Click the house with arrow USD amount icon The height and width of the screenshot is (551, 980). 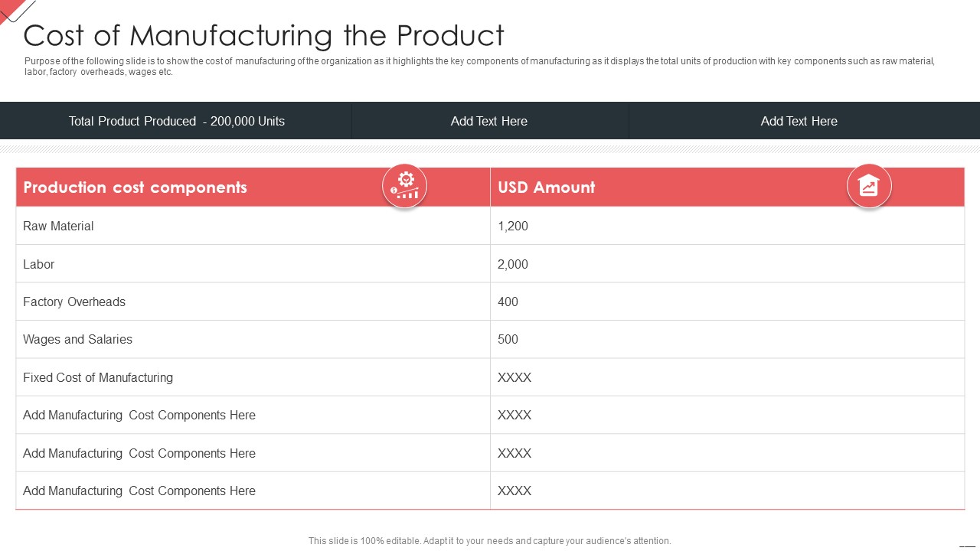tap(869, 186)
